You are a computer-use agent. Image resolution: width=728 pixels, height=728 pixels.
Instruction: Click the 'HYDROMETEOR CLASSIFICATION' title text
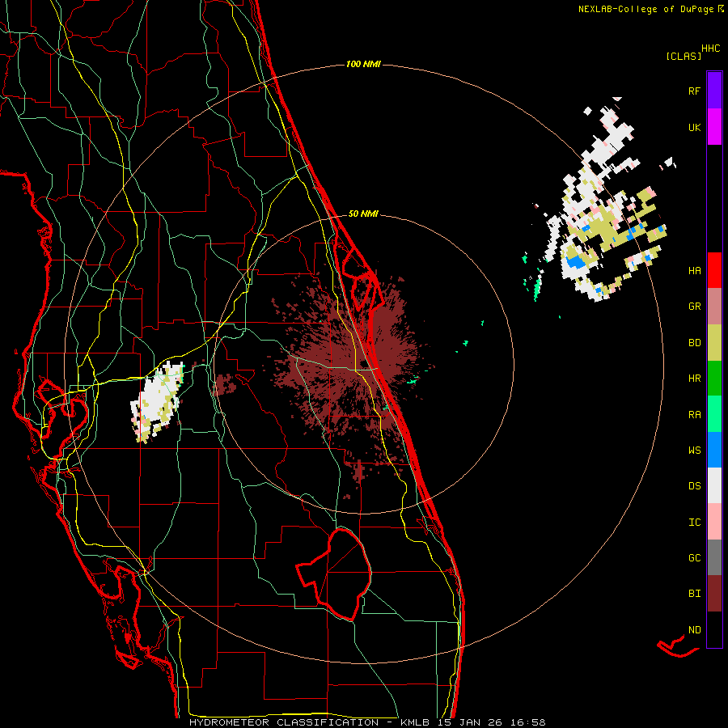tap(284, 722)
